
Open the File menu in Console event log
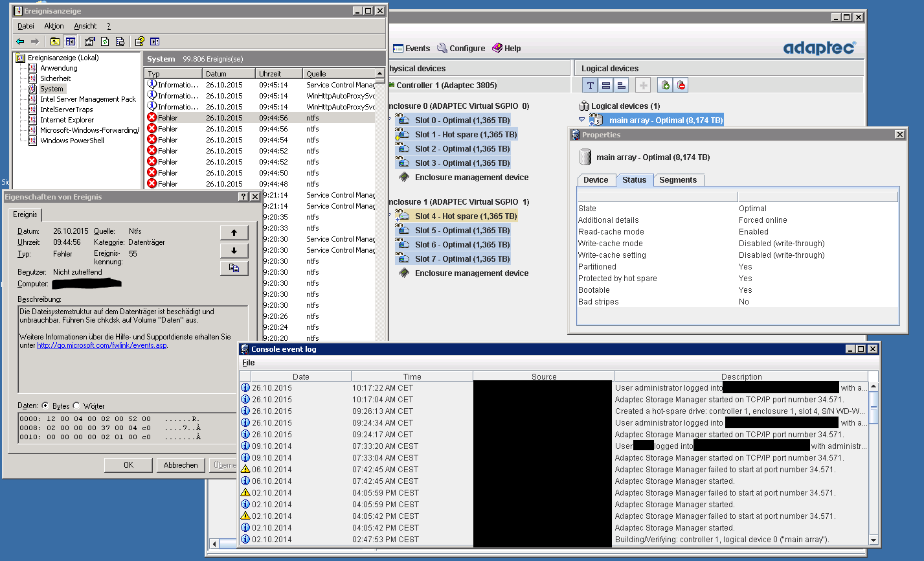pos(249,363)
